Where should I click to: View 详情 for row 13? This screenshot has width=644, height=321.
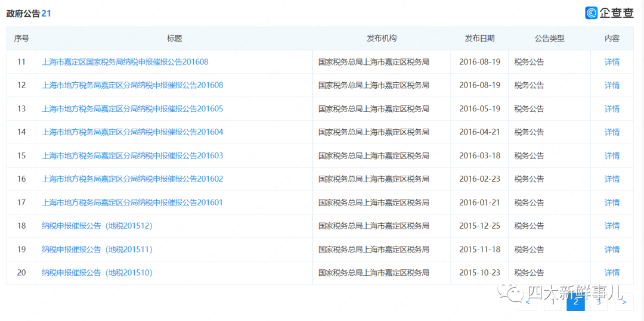pos(612,109)
